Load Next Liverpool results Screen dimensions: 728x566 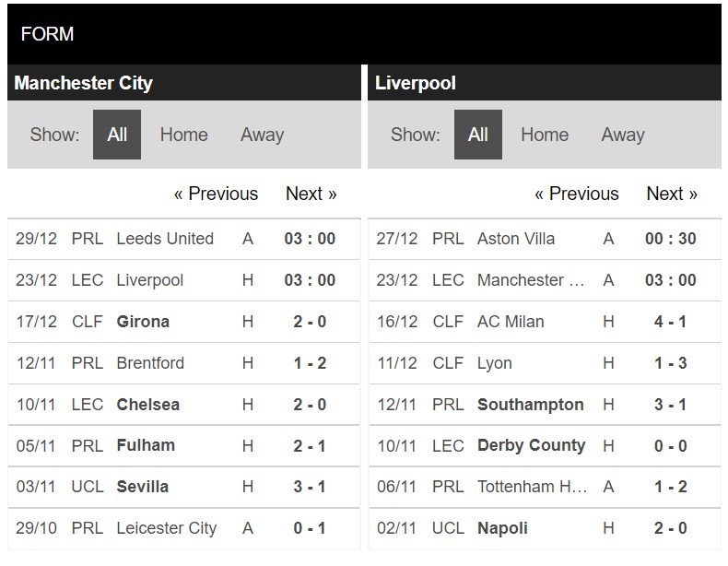pyautogui.click(x=672, y=194)
